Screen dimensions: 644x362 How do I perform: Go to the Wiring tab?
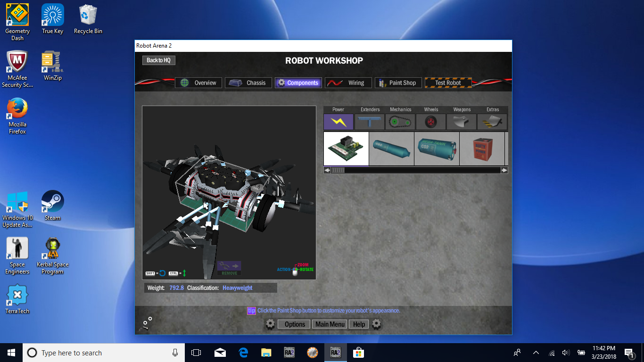[x=348, y=83]
